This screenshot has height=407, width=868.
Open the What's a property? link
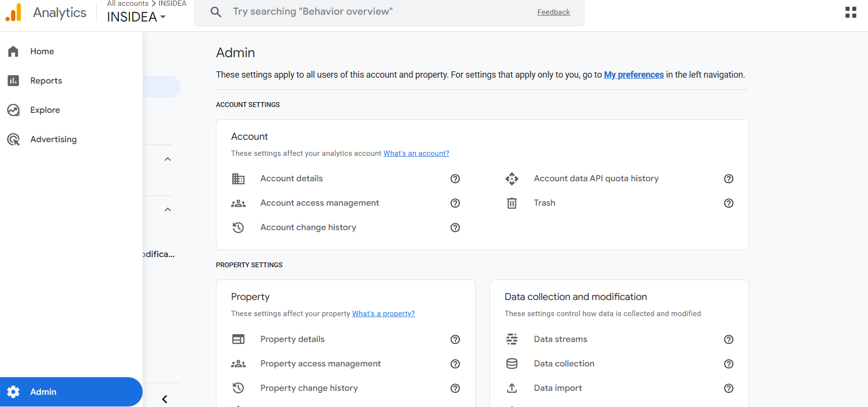tap(383, 314)
